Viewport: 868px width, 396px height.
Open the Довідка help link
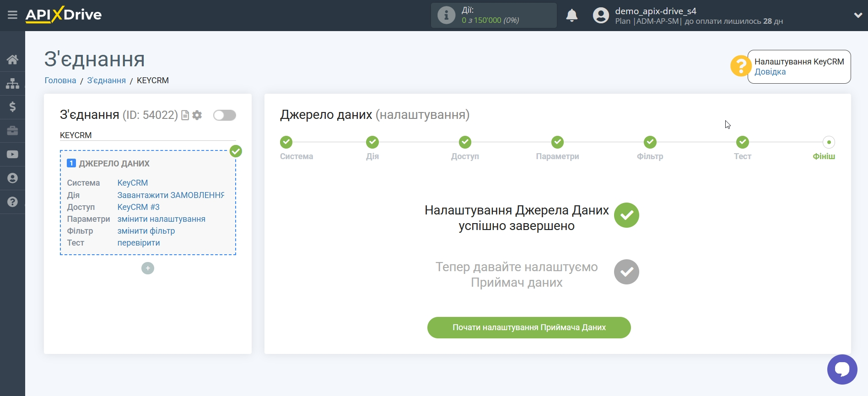pyautogui.click(x=770, y=72)
